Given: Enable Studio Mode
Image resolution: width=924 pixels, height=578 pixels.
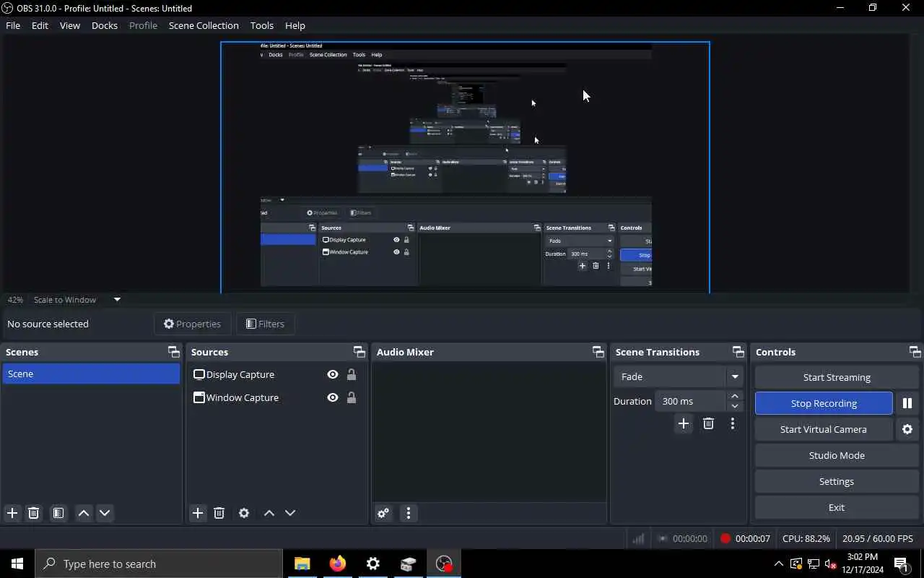Looking at the screenshot, I should click(837, 455).
